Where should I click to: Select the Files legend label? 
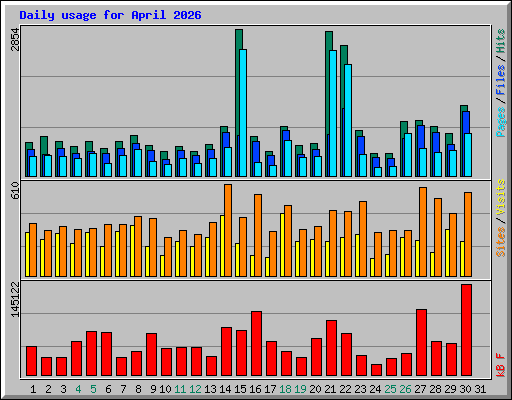pos(500,80)
